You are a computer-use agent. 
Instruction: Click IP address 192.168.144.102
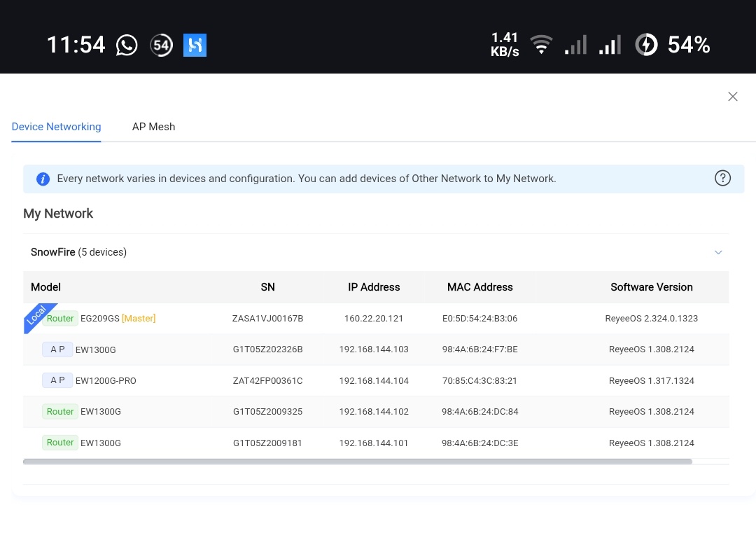click(374, 411)
